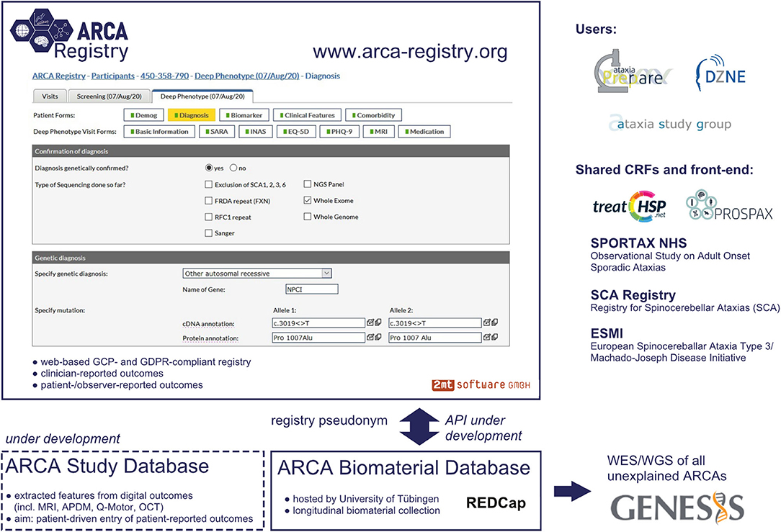Click the Allele 2 cDNA annotation field
Image resolution: width=781 pixels, height=532 pixels.
click(435, 323)
